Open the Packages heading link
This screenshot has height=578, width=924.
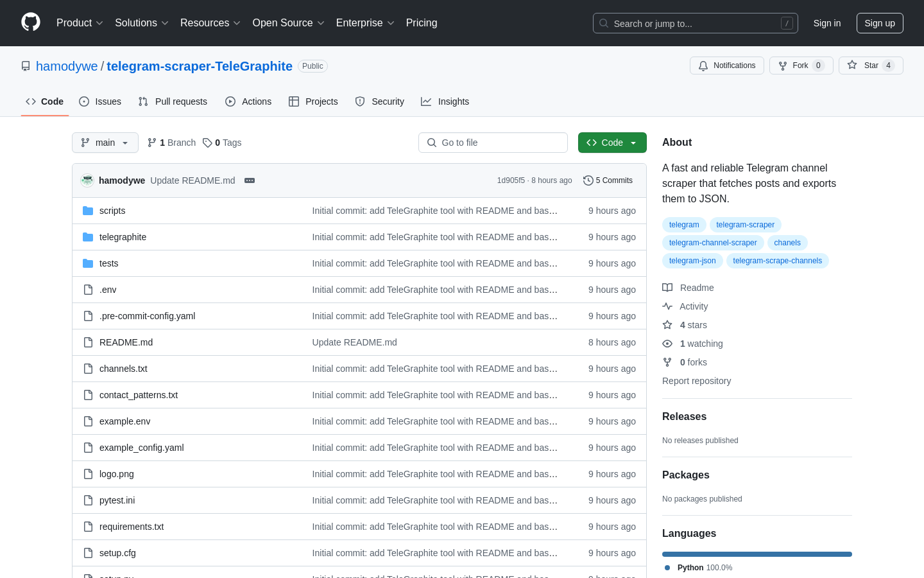685,475
